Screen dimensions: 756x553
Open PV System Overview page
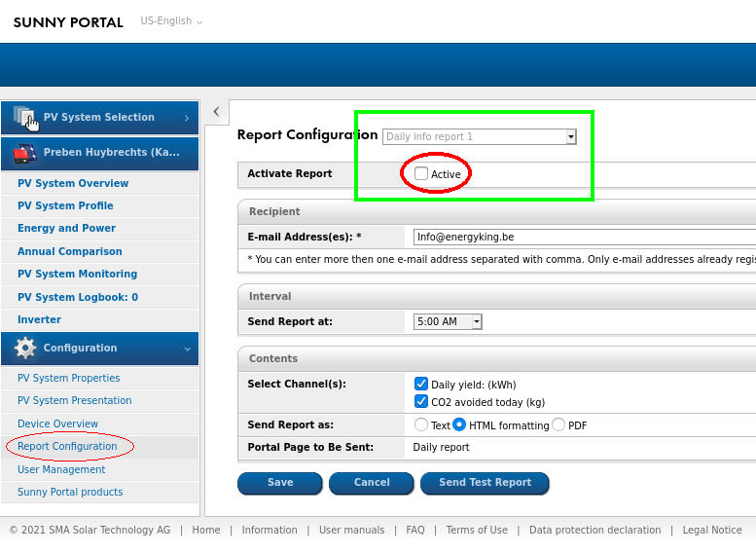coord(73,183)
